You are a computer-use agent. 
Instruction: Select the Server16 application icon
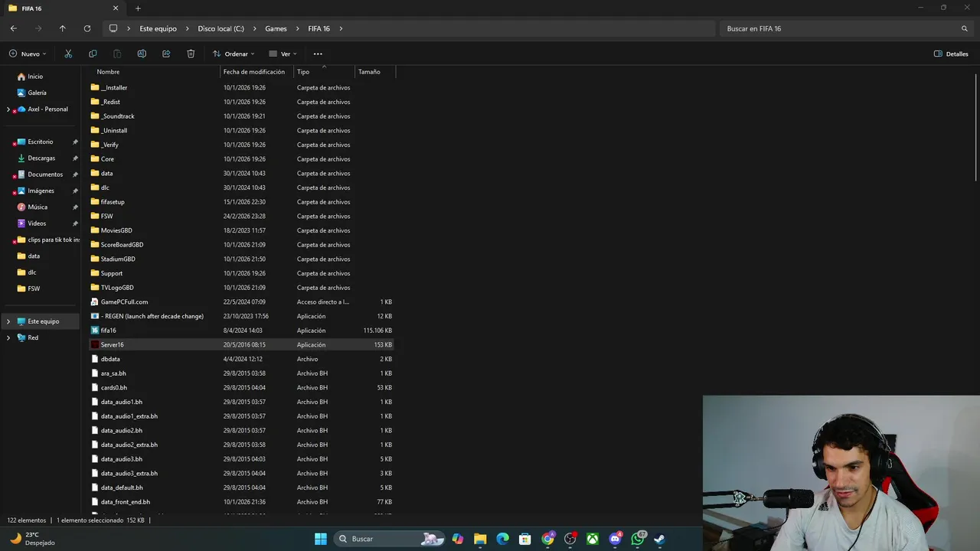pyautogui.click(x=95, y=344)
